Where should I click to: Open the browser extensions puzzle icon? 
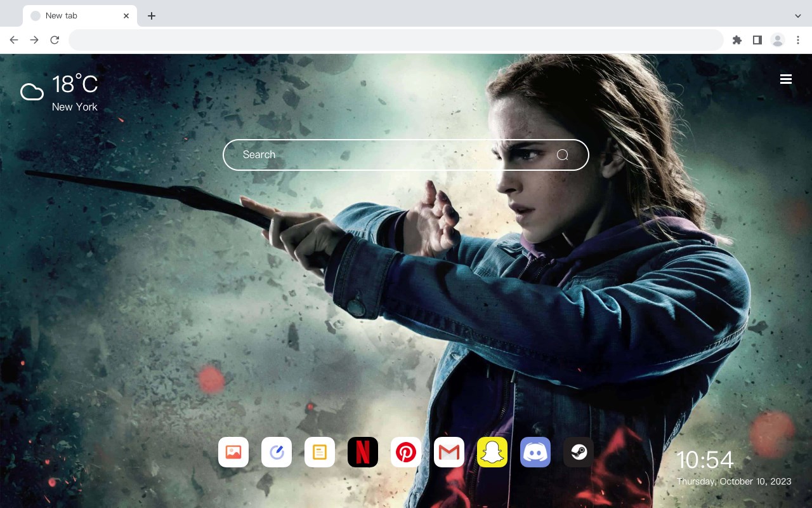[737, 40]
